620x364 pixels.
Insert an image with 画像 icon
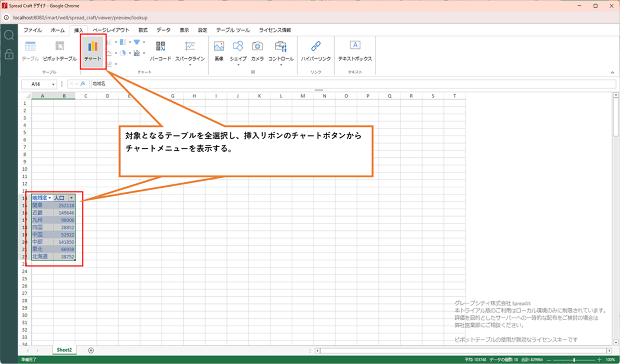coord(219,51)
